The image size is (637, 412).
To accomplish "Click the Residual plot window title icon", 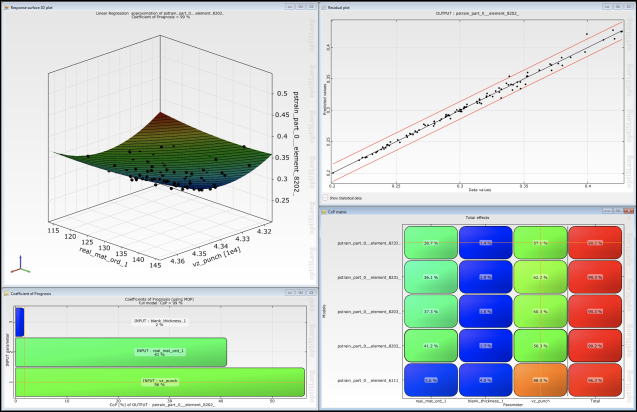I will [324, 7].
